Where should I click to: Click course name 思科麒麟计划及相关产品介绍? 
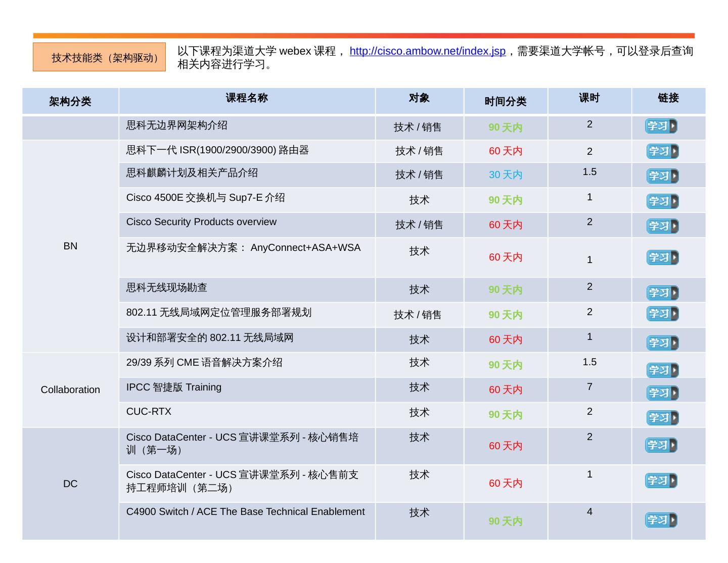click(x=192, y=173)
